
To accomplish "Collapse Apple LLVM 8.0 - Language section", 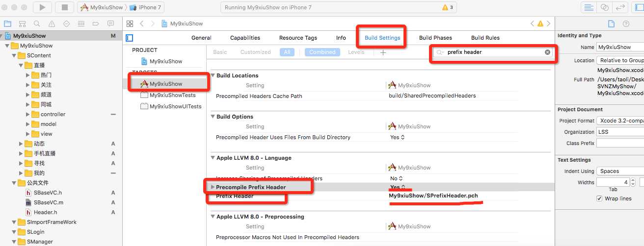I will (x=212, y=158).
